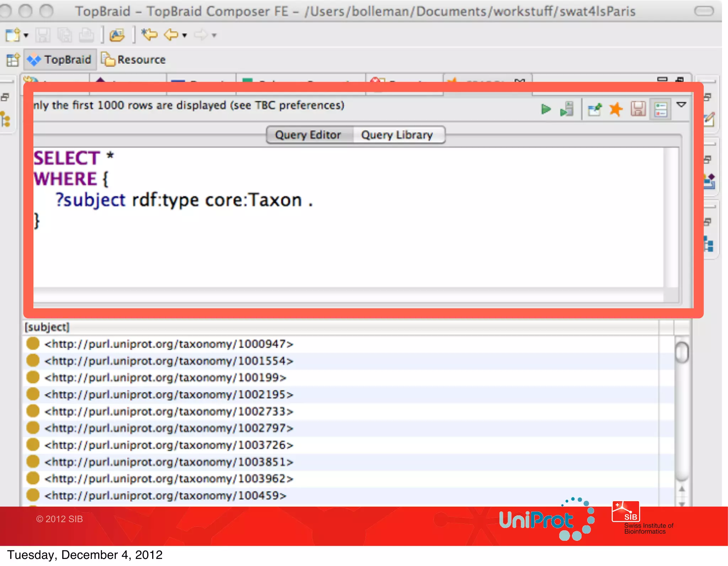Click the [subject] column header
The image size is (728, 566).
pos(47,327)
